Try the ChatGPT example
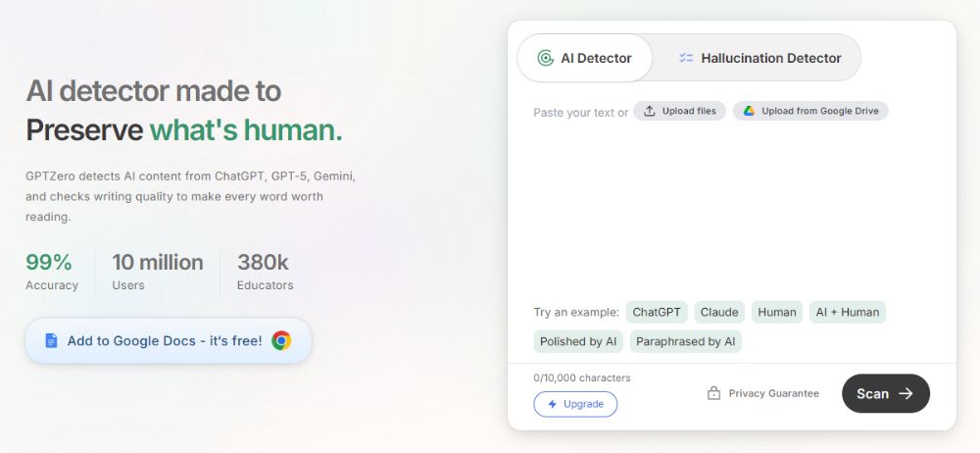Screen dimensions: 980x453 click(x=657, y=312)
